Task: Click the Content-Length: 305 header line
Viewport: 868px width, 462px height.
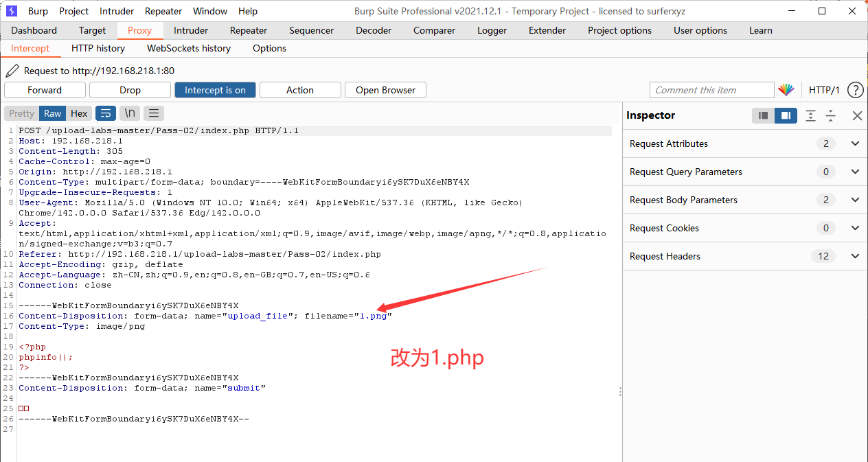Action: point(71,151)
